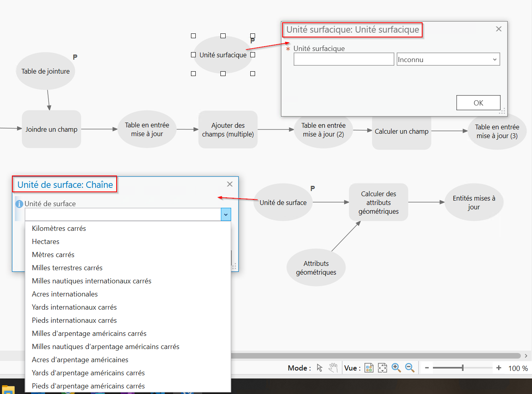Confirm with the OK button
532x394 pixels.
pos(478,103)
